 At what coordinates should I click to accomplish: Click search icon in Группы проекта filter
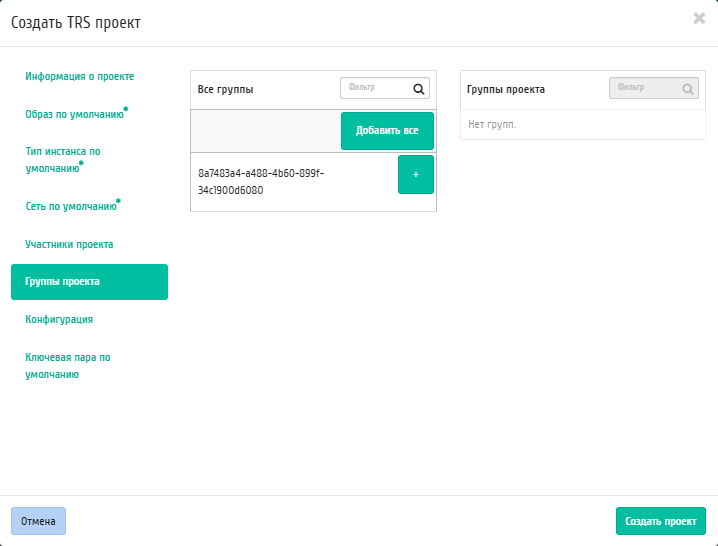click(688, 89)
